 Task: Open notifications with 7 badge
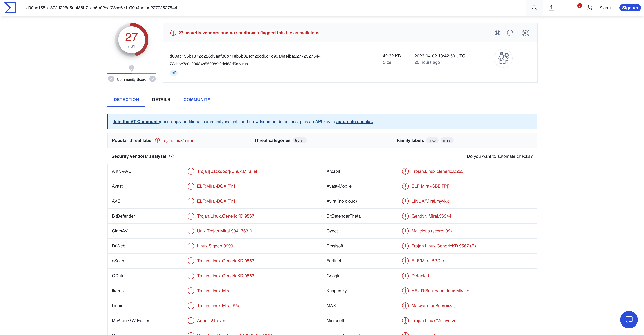tap(577, 8)
